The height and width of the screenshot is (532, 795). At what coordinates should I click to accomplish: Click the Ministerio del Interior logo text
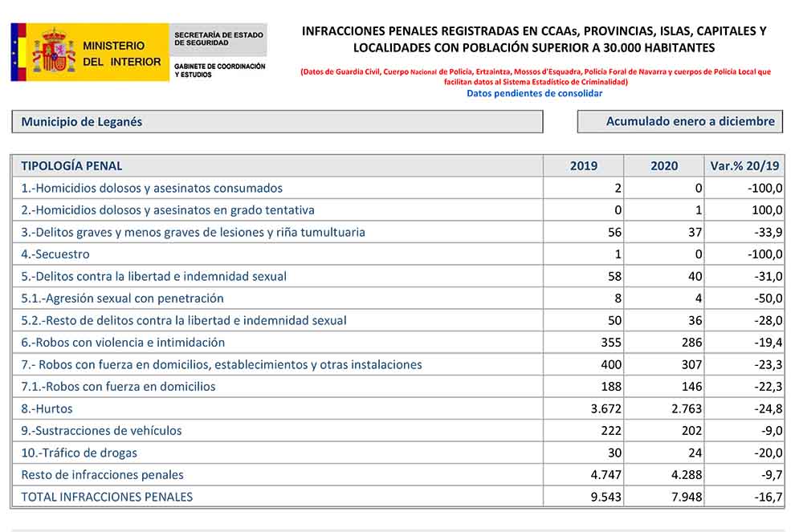pyautogui.click(x=120, y=54)
